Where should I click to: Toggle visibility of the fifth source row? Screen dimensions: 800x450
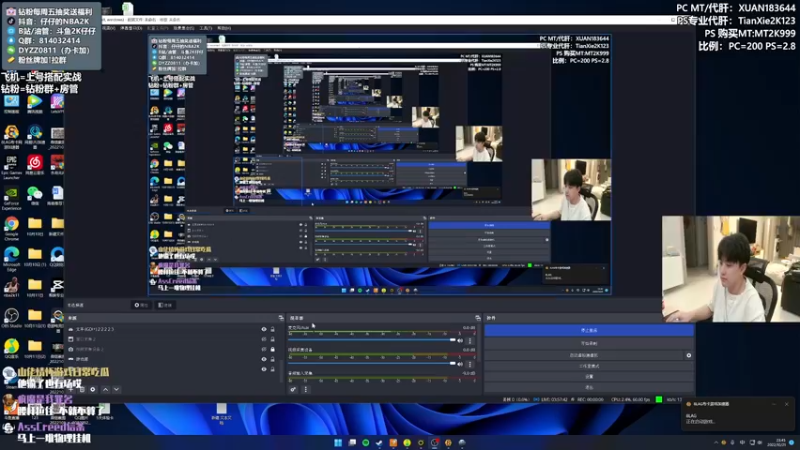pos(264,369)
